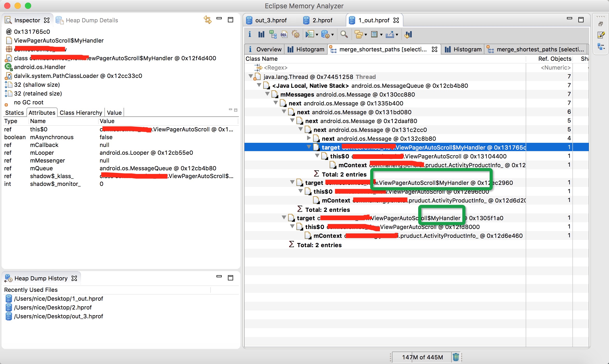Viewport: 609px width, 364px height.
Task: Switch to the out_3.hprof editor tab
Action: click(x=267, y=20)
